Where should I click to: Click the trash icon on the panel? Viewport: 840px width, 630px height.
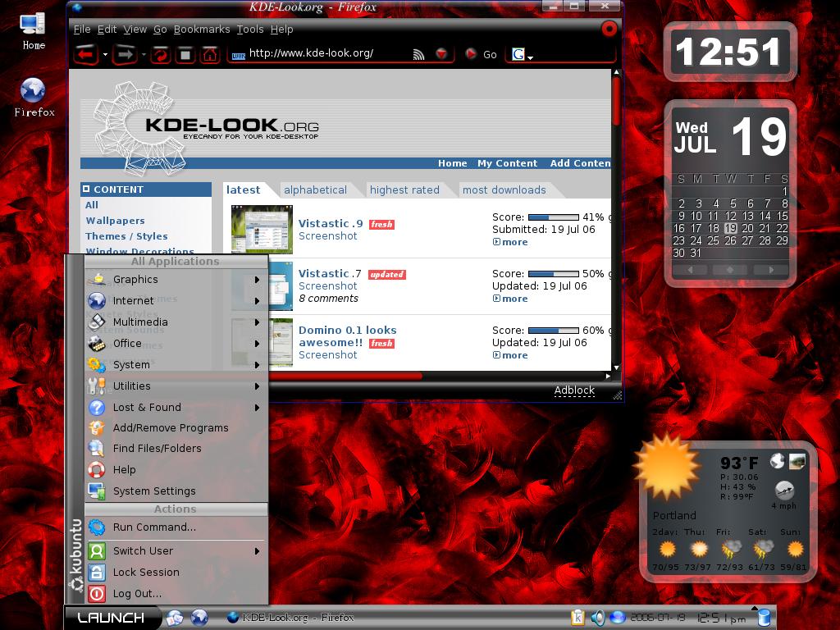pyautogui.click(x=765, y=618)
